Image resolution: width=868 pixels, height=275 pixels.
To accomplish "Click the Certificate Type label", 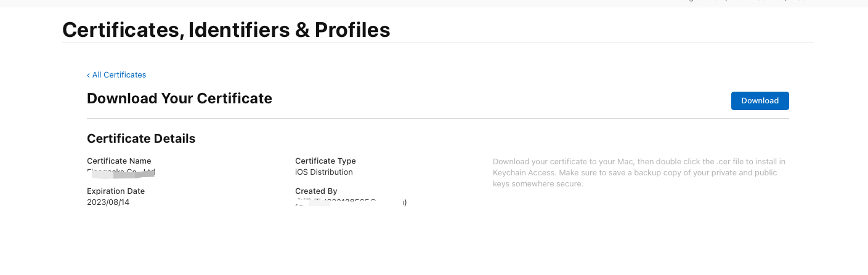I will (x=325, y=161).
